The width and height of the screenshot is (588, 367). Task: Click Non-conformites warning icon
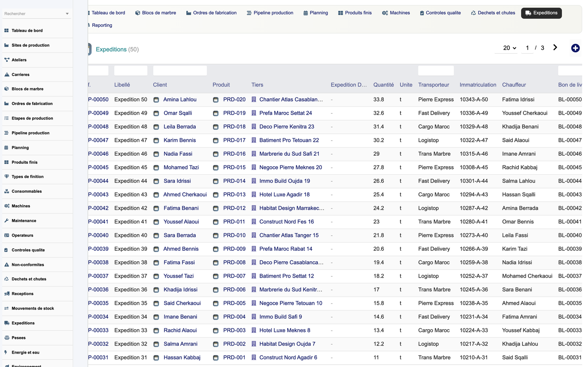coord(7,265)
